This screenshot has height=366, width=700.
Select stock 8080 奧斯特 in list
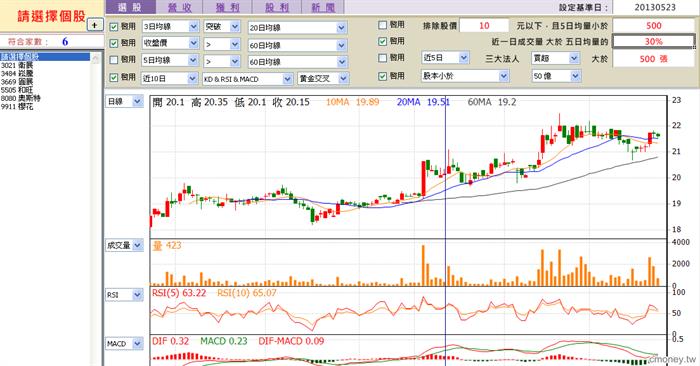pyautogui.click(x=21, y=98)
